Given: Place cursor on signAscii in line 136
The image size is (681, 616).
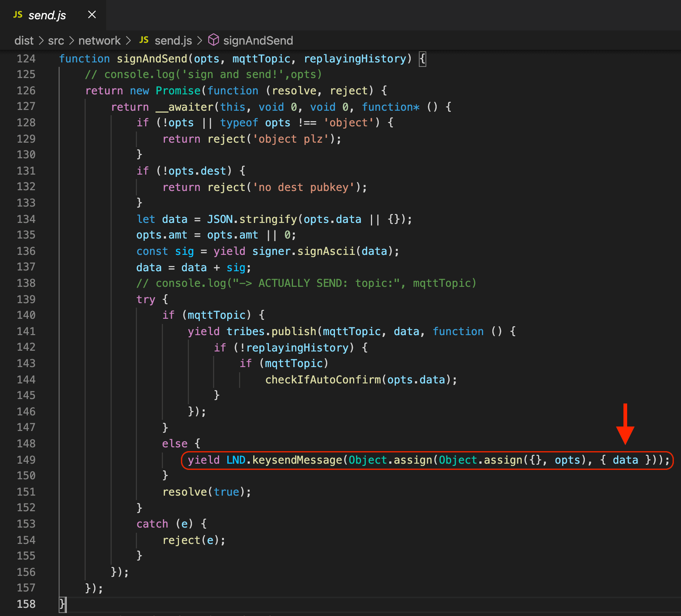Looking at the screenshot, I should (326, 251).
